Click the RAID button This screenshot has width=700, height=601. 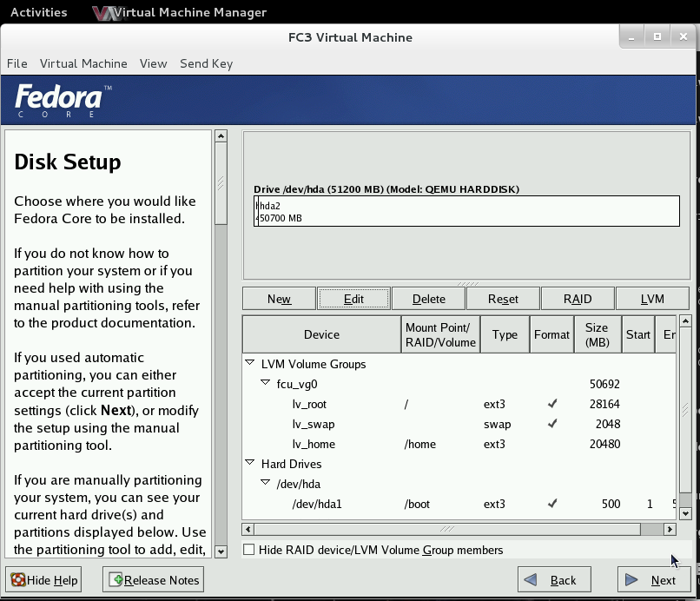click(578, 299)
